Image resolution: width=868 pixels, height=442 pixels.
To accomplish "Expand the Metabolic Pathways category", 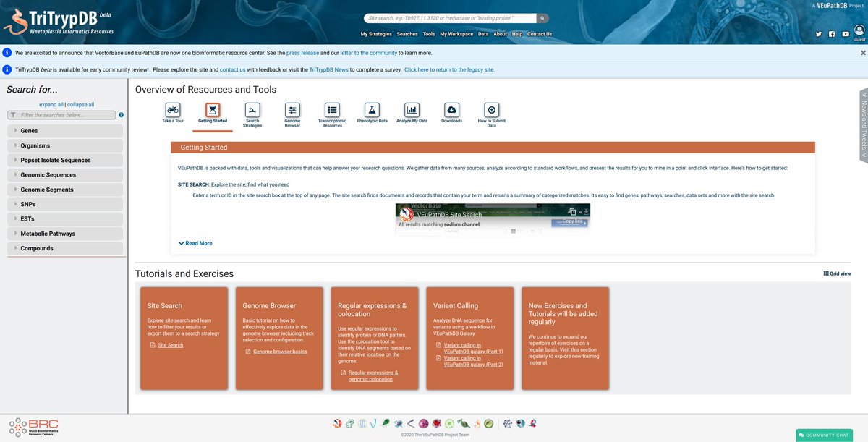I will coord(65,234).
